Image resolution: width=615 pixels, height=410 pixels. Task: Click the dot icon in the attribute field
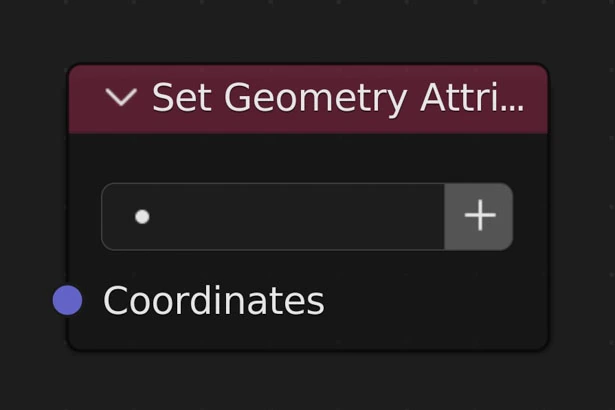(142, 216)
